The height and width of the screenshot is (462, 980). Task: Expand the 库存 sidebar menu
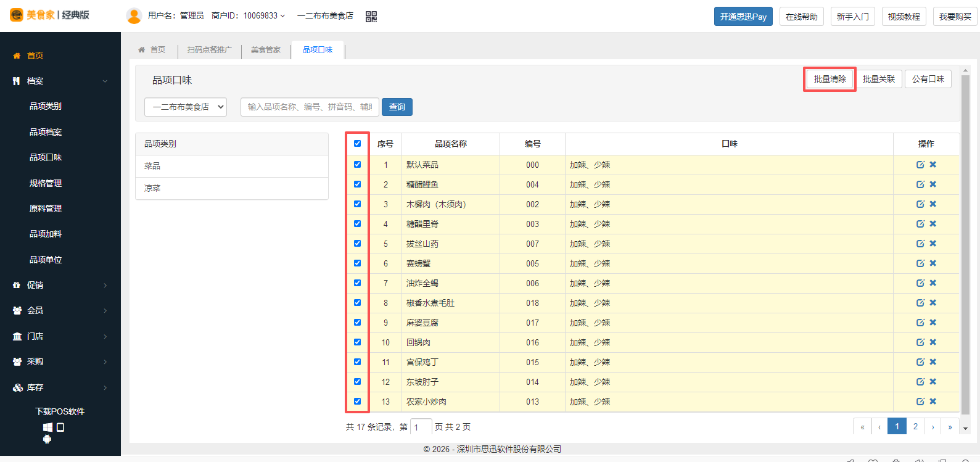[x=60, y=387]
